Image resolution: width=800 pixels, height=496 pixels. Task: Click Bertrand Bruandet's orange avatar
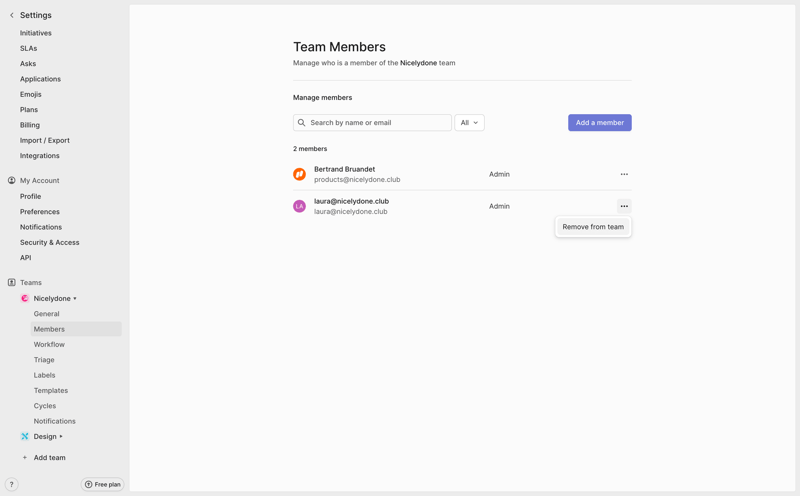299,174
